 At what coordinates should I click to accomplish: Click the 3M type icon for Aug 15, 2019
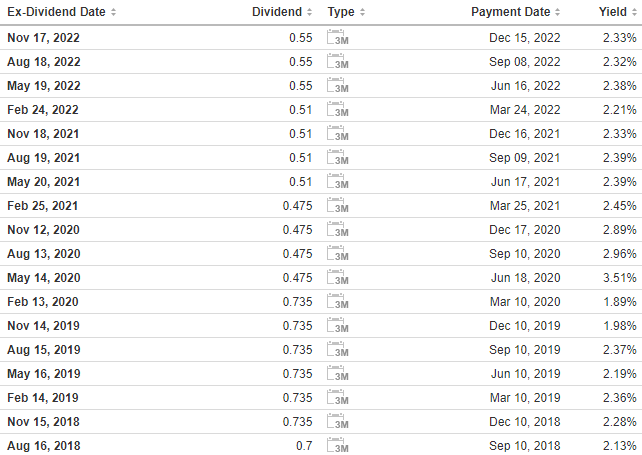(338, 349)
